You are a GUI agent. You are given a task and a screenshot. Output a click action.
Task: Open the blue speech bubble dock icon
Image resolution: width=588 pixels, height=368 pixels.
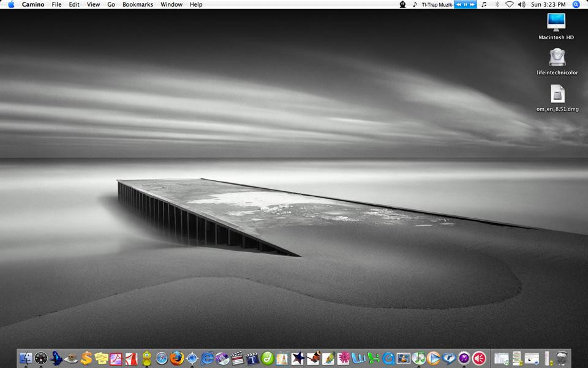tap(449, 358)
